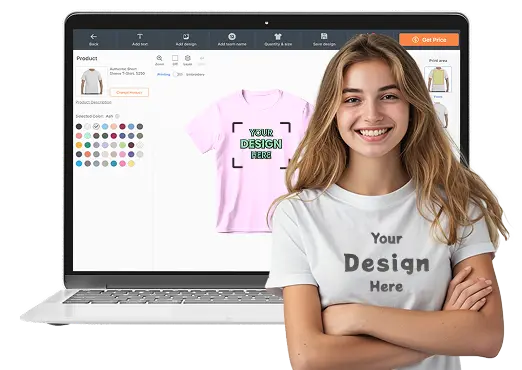Switch the Printing/Embroidery toggle

179,74
